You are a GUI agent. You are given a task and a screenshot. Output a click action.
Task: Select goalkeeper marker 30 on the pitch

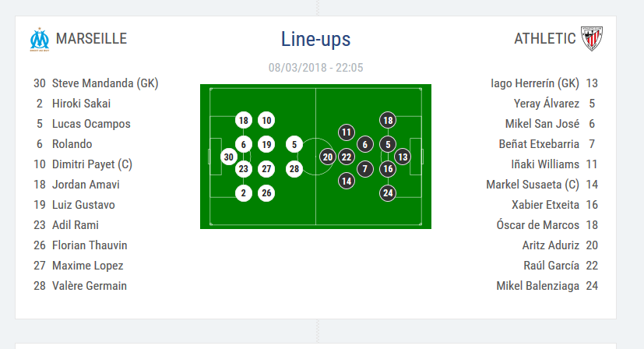(x=228, y=157)
